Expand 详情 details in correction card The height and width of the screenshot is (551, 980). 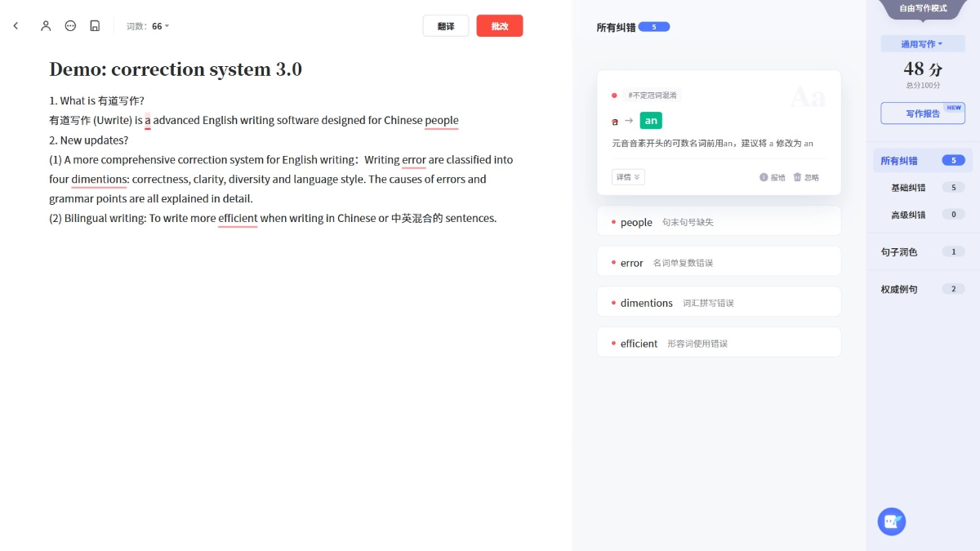click(627, 177)
